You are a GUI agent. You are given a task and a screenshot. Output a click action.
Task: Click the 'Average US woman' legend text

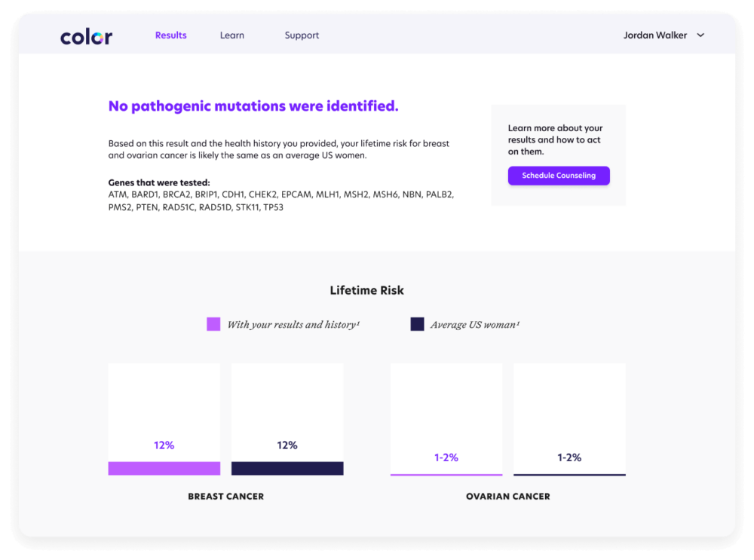pyautogui.click(x=475, y=323)
